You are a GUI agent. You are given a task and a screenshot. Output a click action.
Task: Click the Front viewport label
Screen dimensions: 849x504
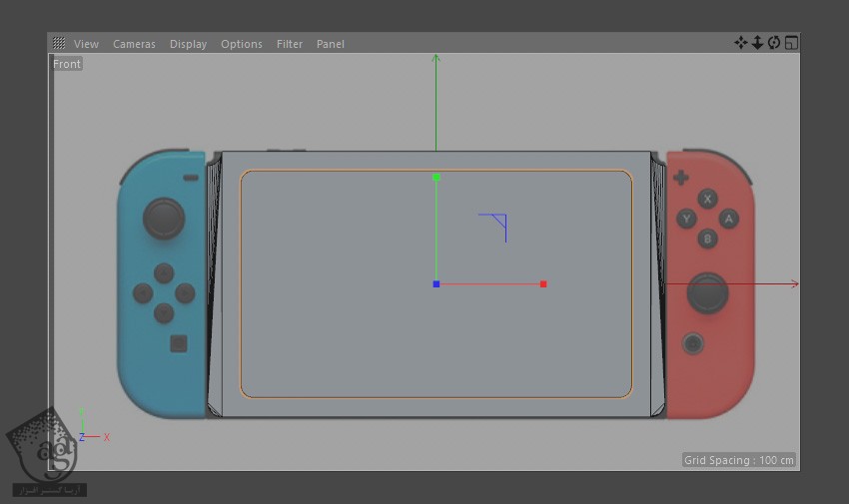67,64
